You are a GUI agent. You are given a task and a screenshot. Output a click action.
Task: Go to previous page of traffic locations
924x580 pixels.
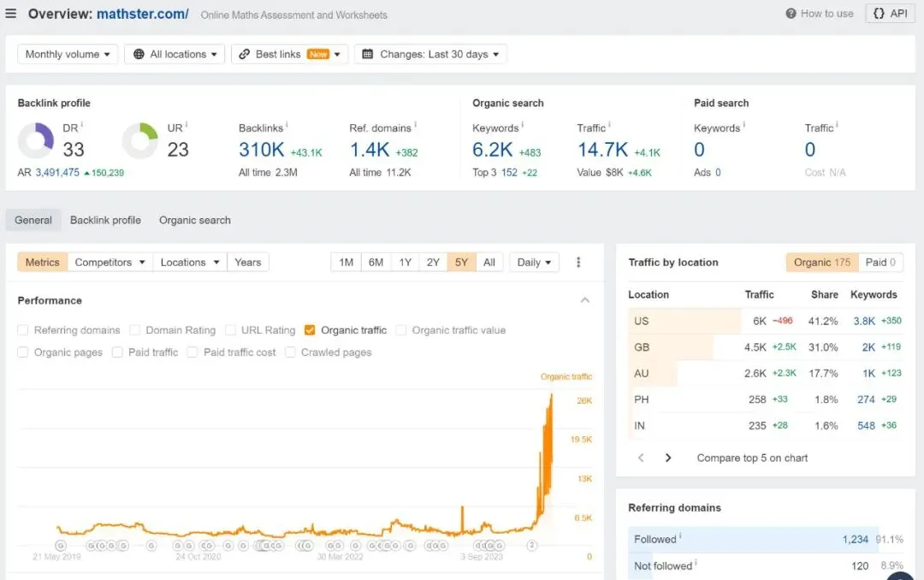coord(641,458)
